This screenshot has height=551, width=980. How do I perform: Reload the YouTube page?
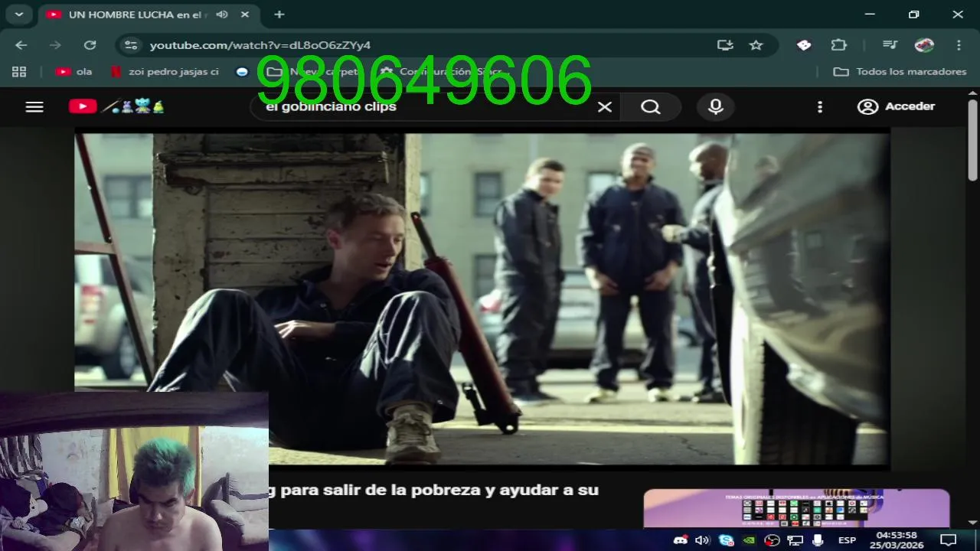coord(90,45)
